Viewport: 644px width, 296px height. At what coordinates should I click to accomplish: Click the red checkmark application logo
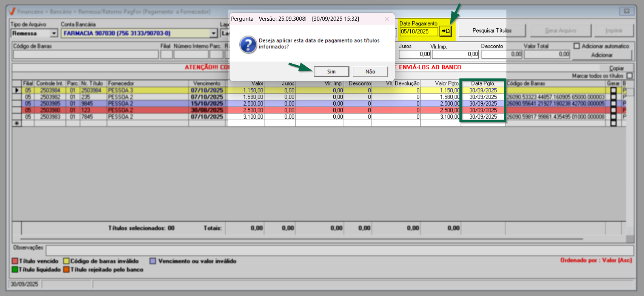(x=12, y=12)
